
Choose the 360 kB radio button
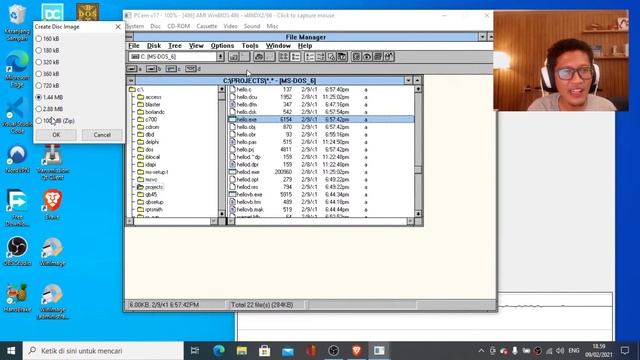[x=47, y=74]
